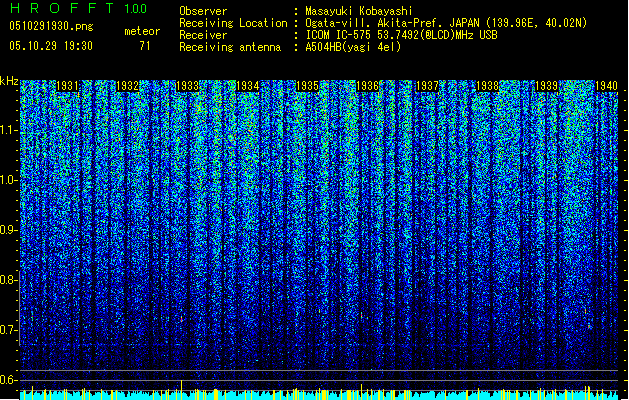
Task: Click the 1.0 kHz axis tick
Action: [9, 180]
